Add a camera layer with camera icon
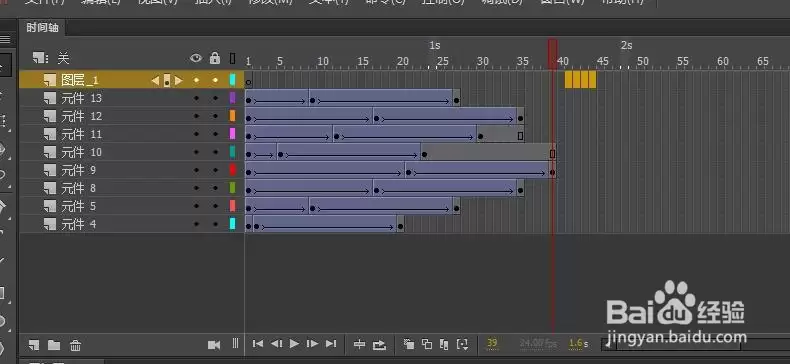Image resolution: width=790 pixels, height=364 pixels. [214, 345]
